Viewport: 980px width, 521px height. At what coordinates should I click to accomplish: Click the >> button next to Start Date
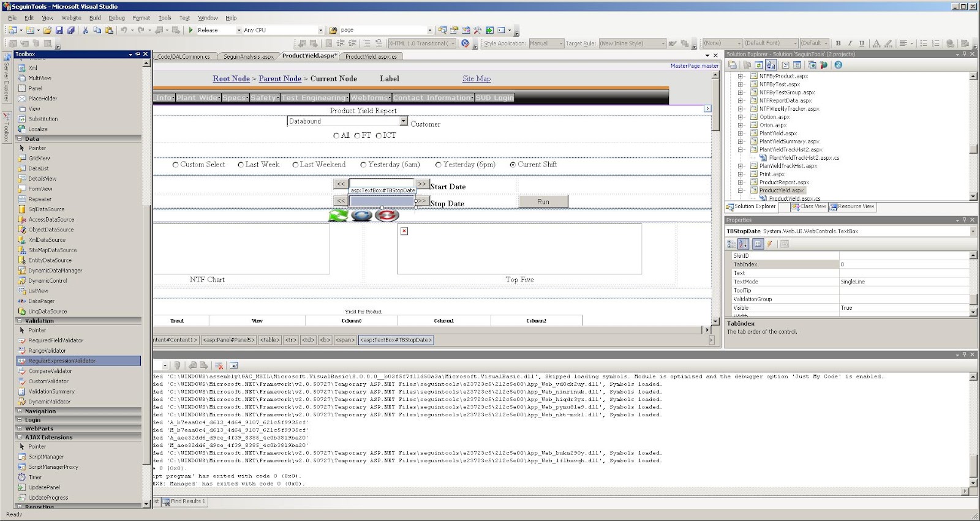[421, 184]
